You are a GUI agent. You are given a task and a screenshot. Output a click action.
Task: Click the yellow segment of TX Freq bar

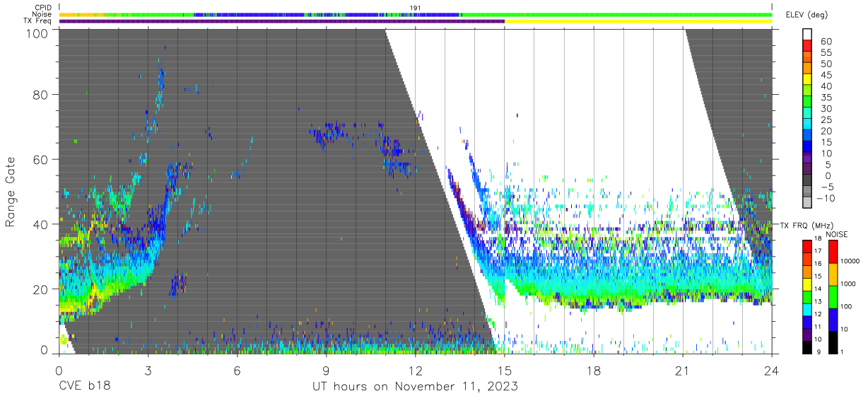638,21
